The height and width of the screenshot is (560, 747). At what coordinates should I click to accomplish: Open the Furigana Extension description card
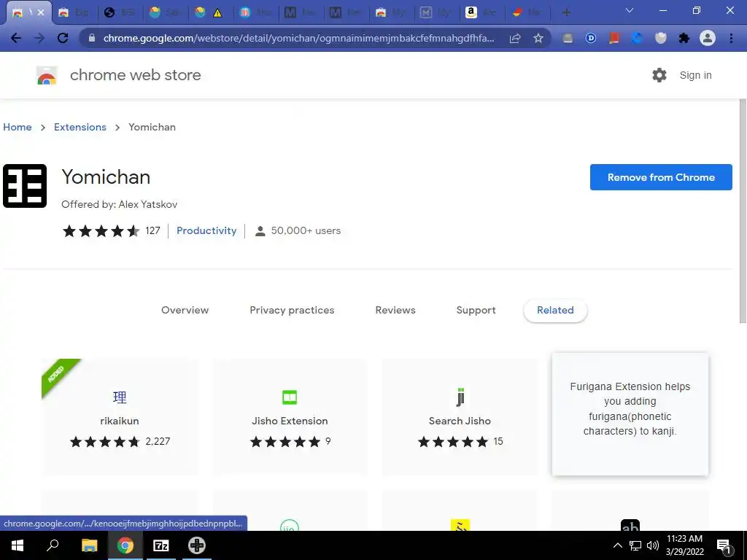point(630,414)
